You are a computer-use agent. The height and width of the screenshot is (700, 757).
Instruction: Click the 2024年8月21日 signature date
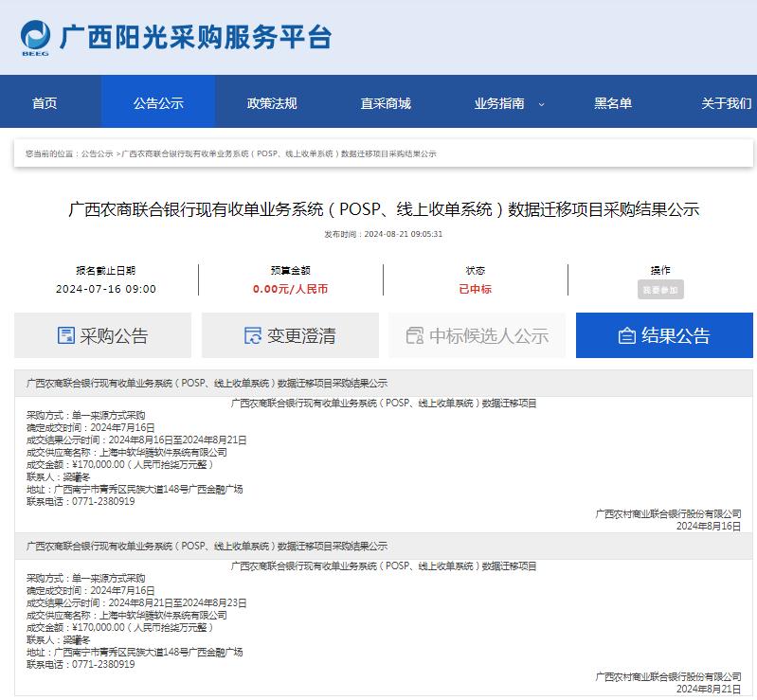tap(709, 689)
